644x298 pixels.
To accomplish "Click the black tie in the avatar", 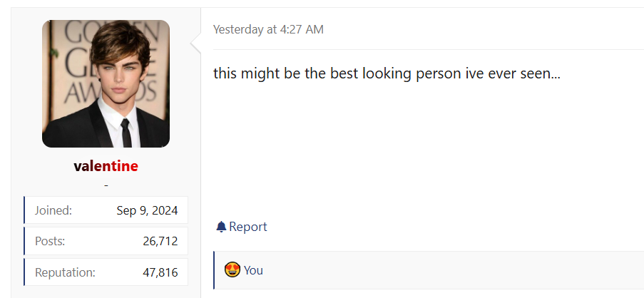I will tap(126, 132).
